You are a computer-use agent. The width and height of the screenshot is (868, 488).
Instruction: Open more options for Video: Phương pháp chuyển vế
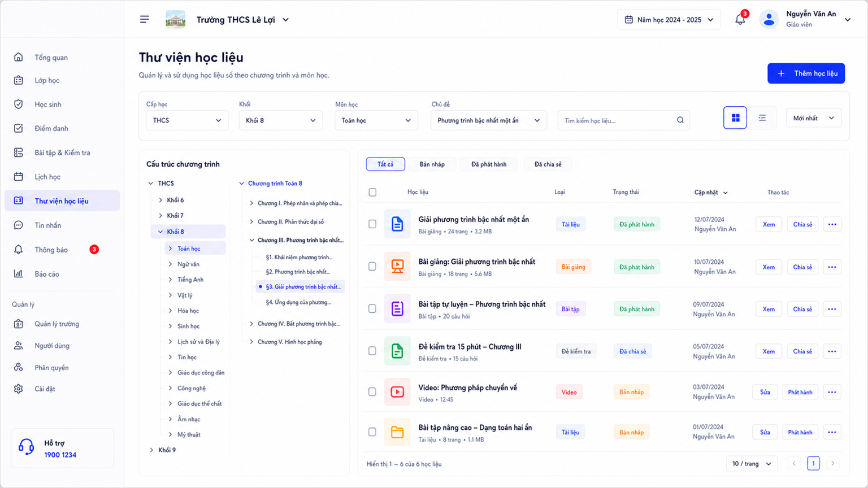[x=832, y=392]
